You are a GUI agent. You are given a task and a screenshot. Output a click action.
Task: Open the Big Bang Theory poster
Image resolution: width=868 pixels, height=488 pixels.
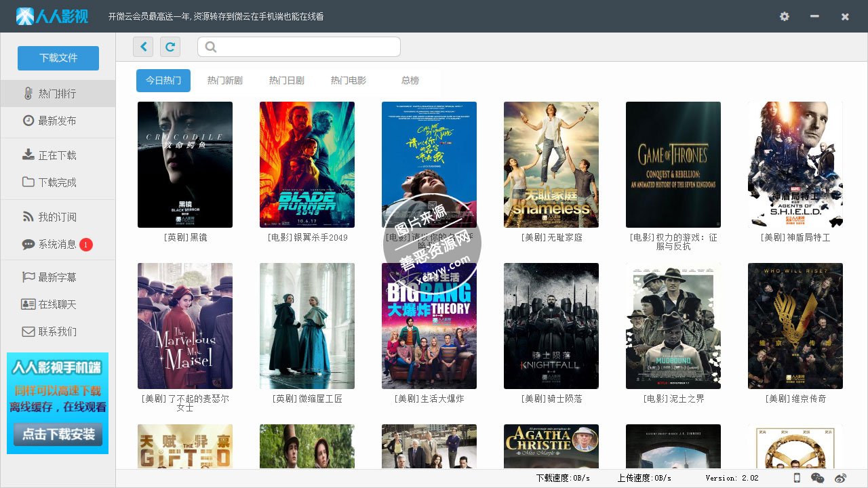[x=429, y=326]
